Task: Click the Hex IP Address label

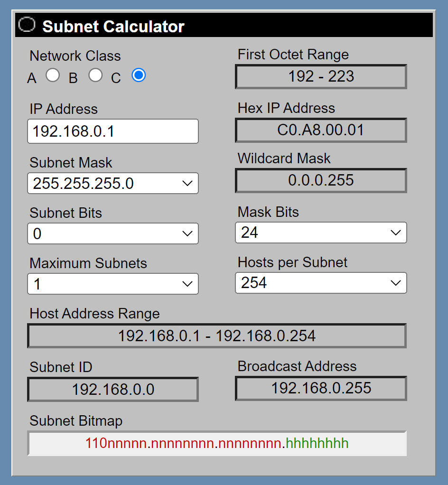Action: pos(286,108)
